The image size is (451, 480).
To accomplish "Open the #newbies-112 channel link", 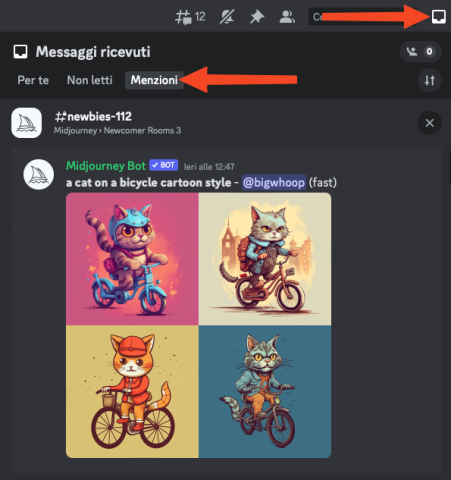I will point(93,117).
